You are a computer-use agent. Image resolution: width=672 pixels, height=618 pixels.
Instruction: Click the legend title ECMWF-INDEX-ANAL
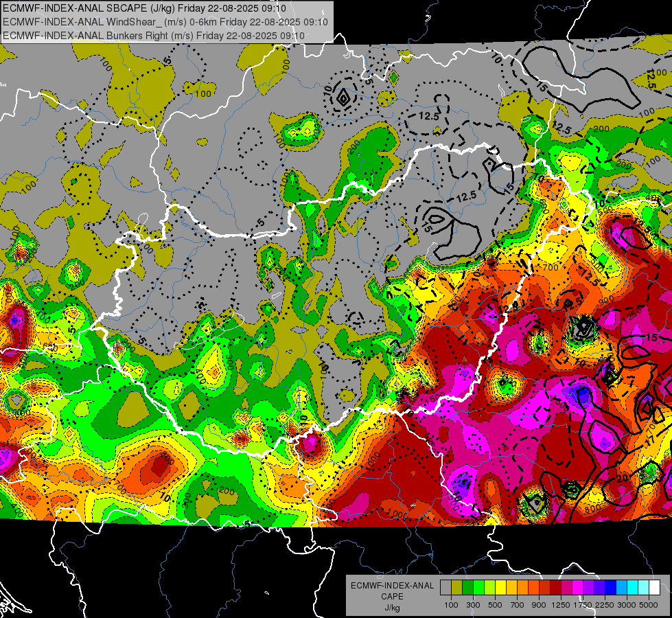click(x=392, y=586)
